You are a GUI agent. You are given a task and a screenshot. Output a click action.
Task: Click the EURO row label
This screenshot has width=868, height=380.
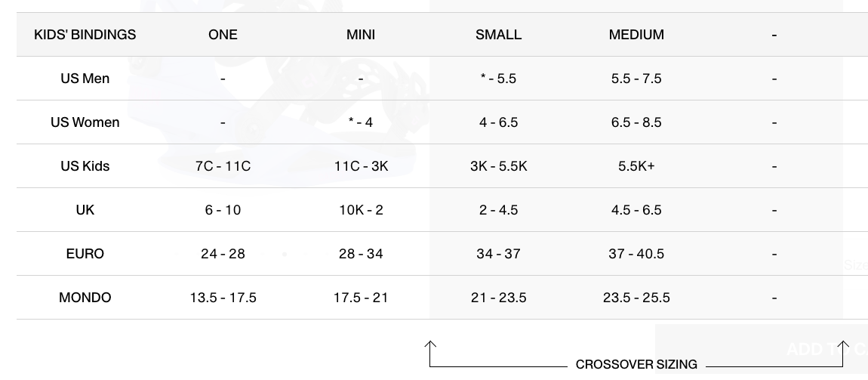(85, 254)
